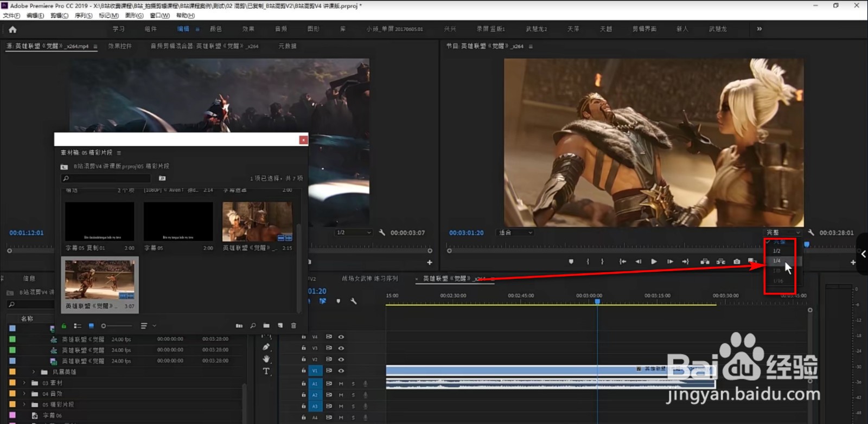The image size is (868, 424).
Task: Select the 英雄联盟《觉醒》 3:07 clip thumbnail
Action: [x=100, y=279]
